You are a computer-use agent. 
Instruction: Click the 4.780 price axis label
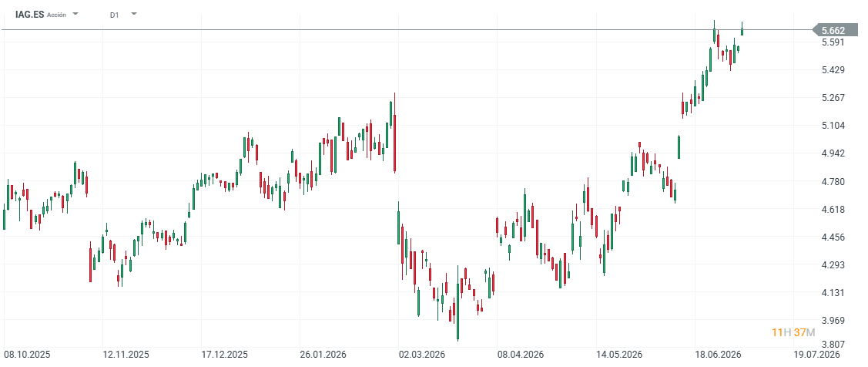point(833,181)
